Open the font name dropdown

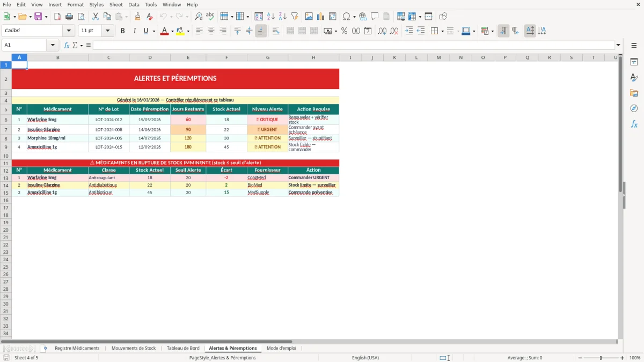pyautogui.click(x=69, y=31)
